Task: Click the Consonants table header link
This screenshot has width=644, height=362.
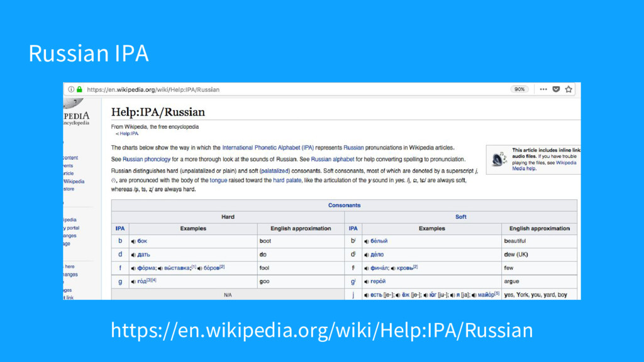Action: click(344, 206)
